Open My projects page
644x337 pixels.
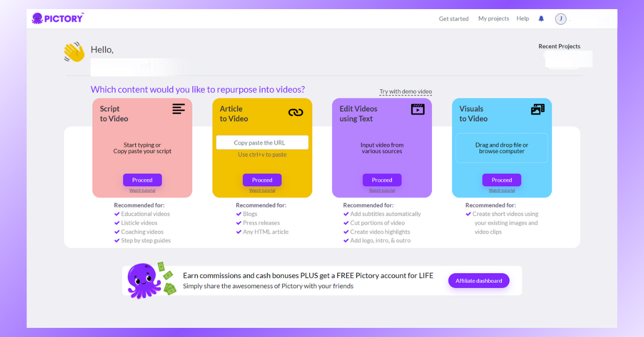(493, 19)
